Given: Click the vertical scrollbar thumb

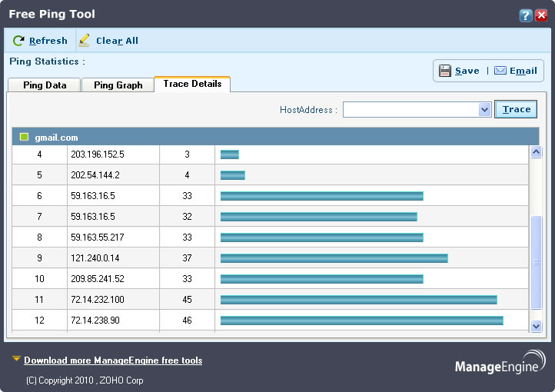Looking at the screenshot, I should click(537, 262).
